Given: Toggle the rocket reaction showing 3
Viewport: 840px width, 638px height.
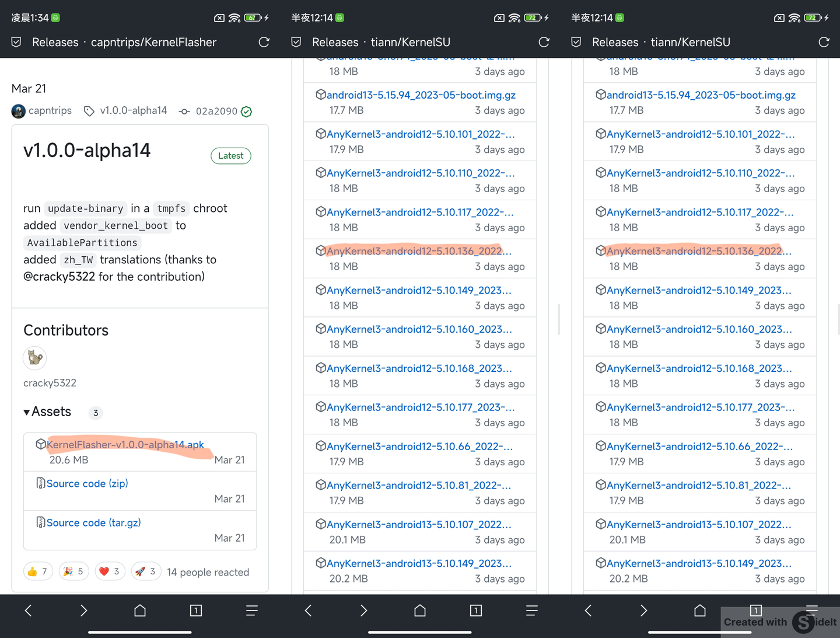Looking at the screenshot, I should click(146, 571).
